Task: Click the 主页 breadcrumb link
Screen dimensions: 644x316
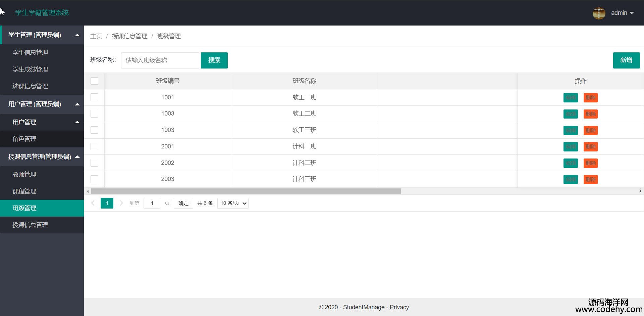Action: point(96,36)
